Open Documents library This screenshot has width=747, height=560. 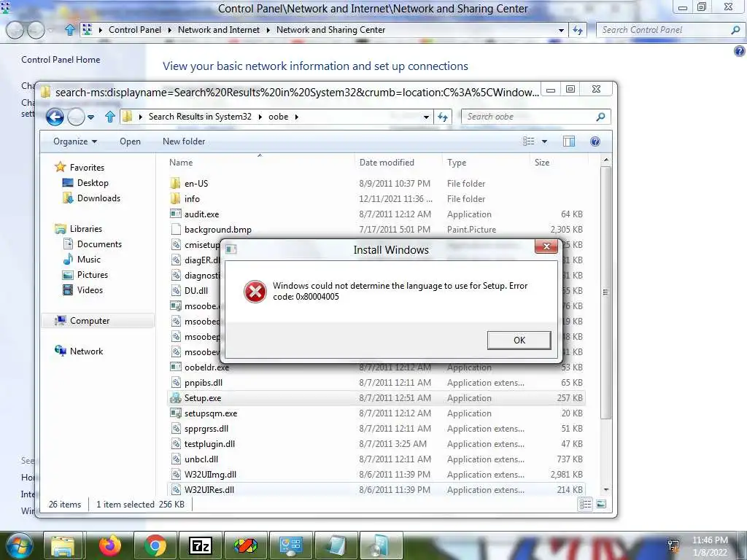pyautogui.click(x=99, y=244)
